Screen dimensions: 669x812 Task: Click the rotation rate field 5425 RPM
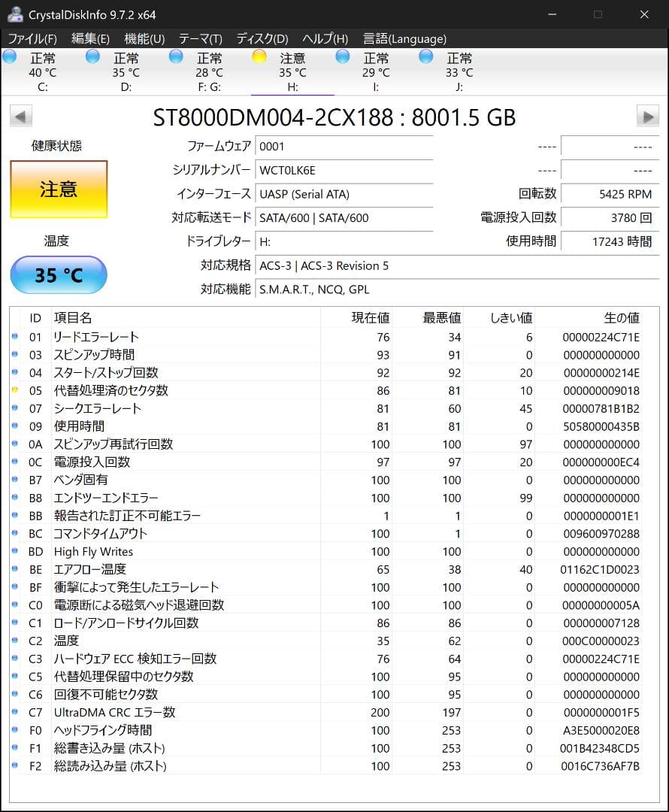pos(610,194)
